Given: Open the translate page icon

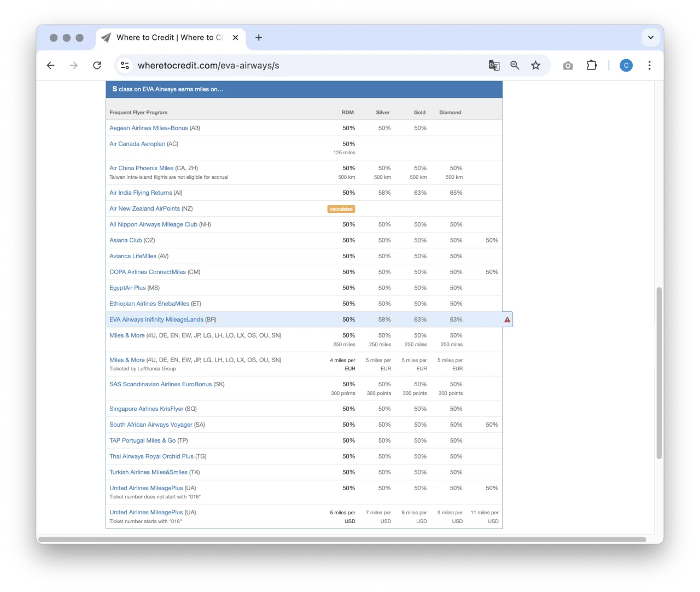Looking at the screenshot, I should point(494,66).
